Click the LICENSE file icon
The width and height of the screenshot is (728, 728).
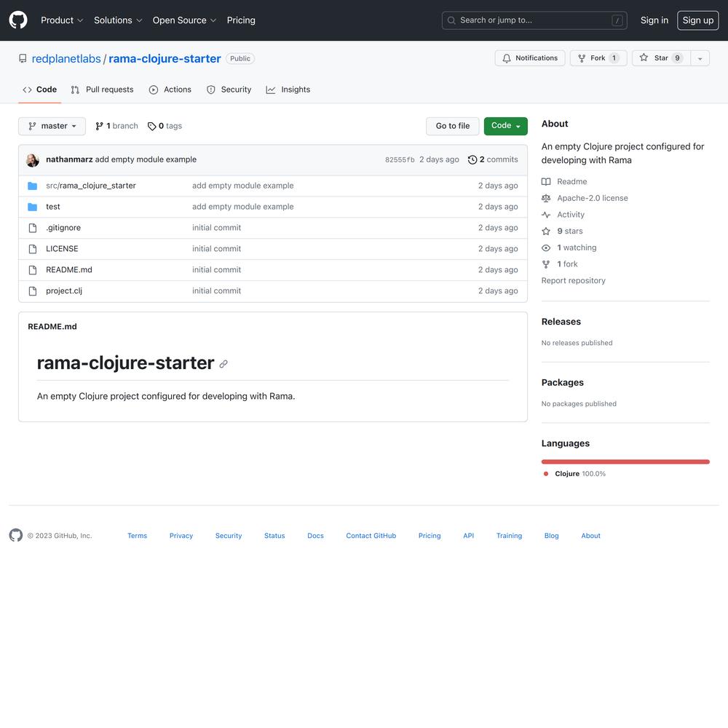(33, 249)
